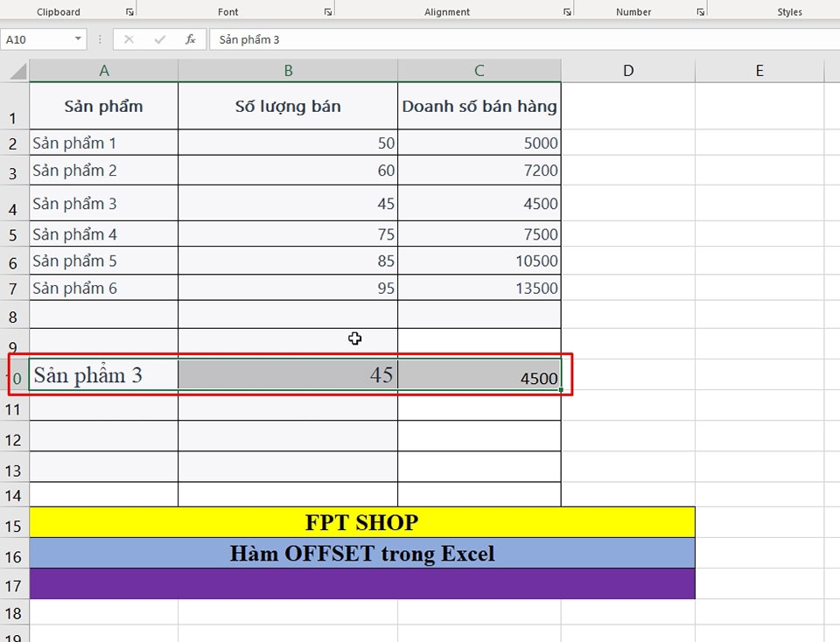840x642 pixels.
Task: Select cell 'Sản phẩm 1'
Action: coord(104,143)
